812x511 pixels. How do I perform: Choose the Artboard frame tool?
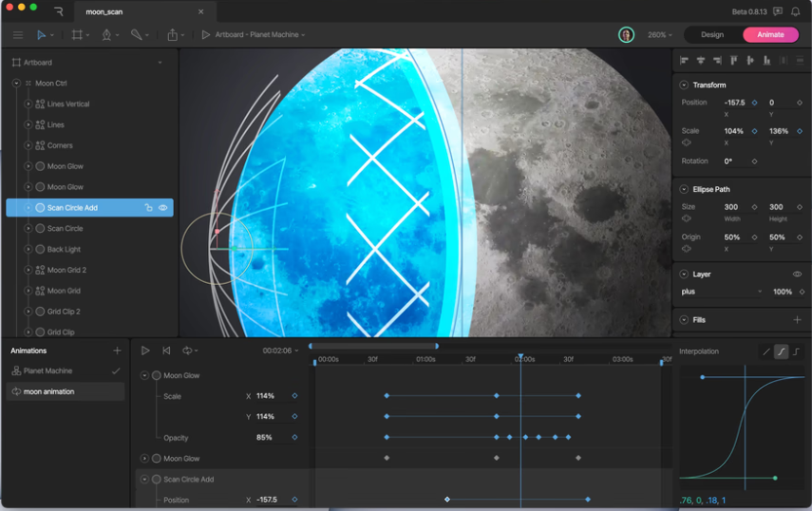tap(77, 35)
